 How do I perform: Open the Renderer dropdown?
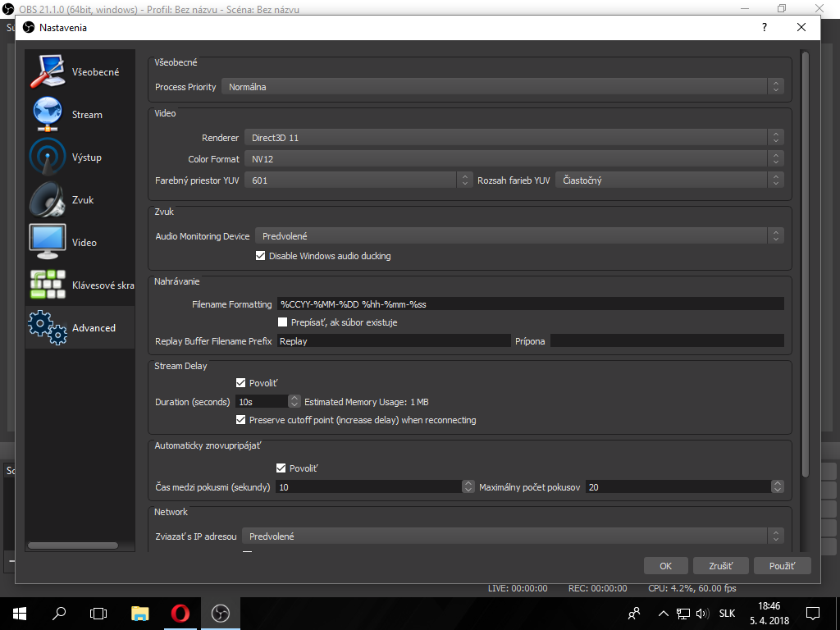pos(514,137)
